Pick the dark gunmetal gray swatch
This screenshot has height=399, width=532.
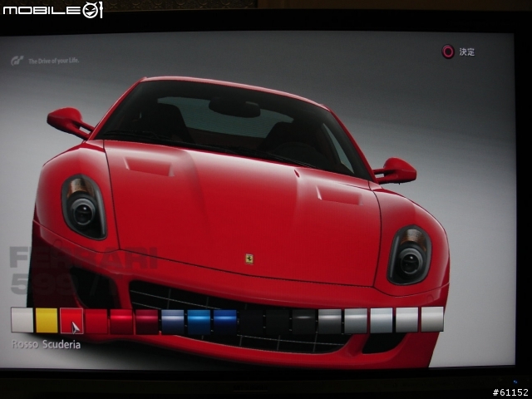click(330, 322)
